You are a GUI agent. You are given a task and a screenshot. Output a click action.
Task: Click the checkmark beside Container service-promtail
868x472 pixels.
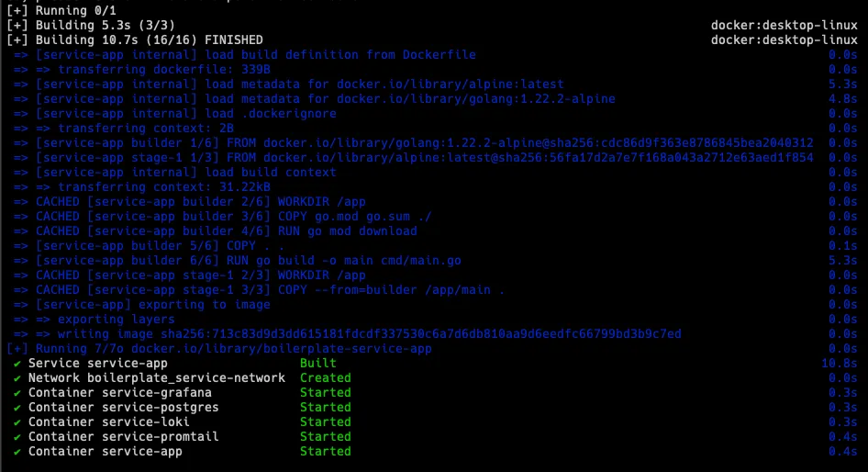pos(17,437)
